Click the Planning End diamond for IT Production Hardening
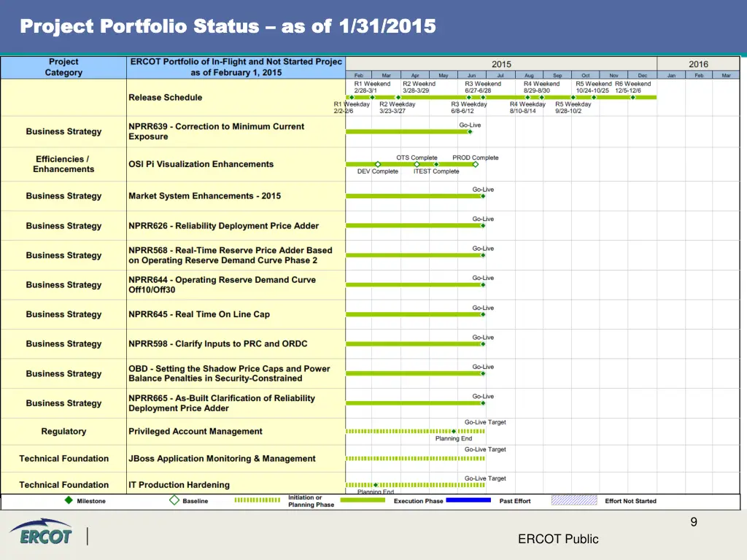Image resolution: width=747 pixels, height=560 pixels. [x=376, y=485]
